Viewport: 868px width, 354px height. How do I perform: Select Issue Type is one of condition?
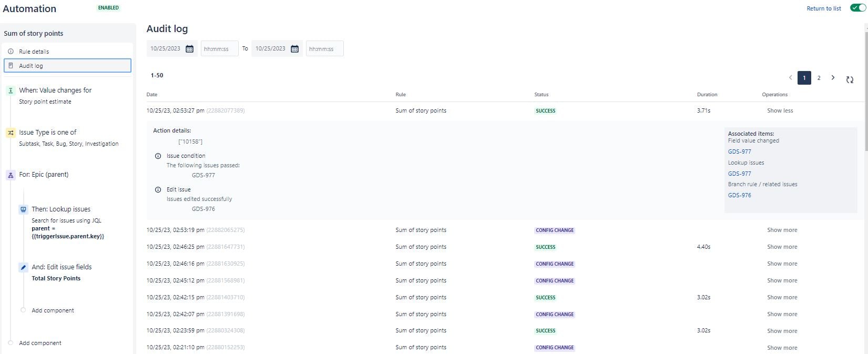[x=48, y=133]
